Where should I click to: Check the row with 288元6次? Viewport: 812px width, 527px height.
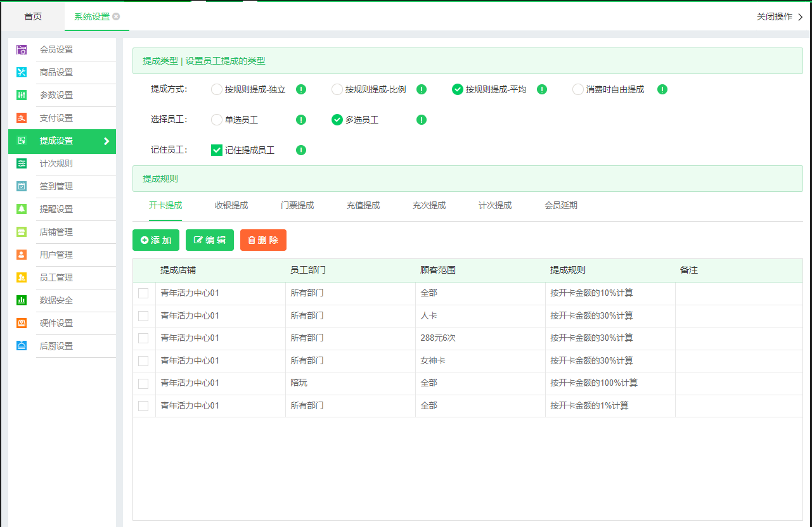pyautogui.click(x=143, y=338)
